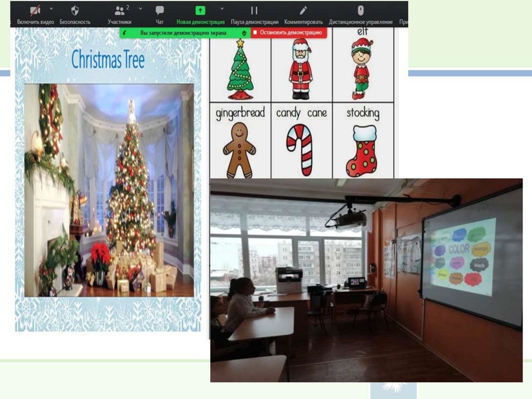Open the Безопасность shield icon
The height and width of the screenshot is (399, 532).
pos(74,11)
